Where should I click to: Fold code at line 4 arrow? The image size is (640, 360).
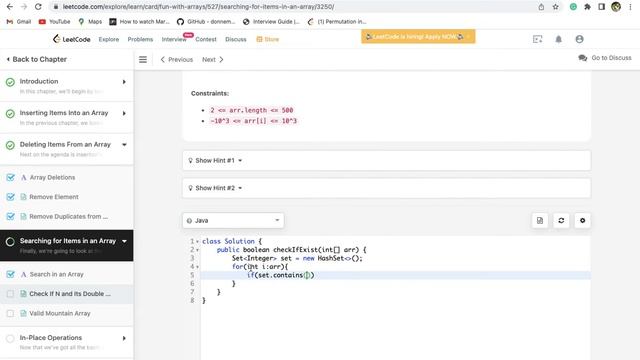198,267
